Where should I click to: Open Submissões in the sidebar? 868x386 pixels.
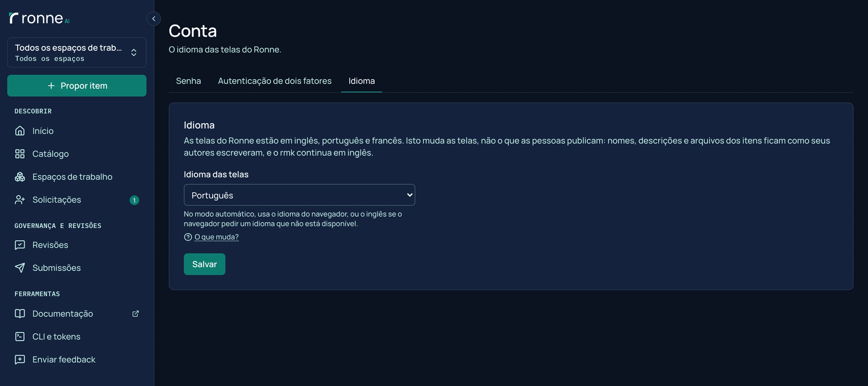point(77,268)
